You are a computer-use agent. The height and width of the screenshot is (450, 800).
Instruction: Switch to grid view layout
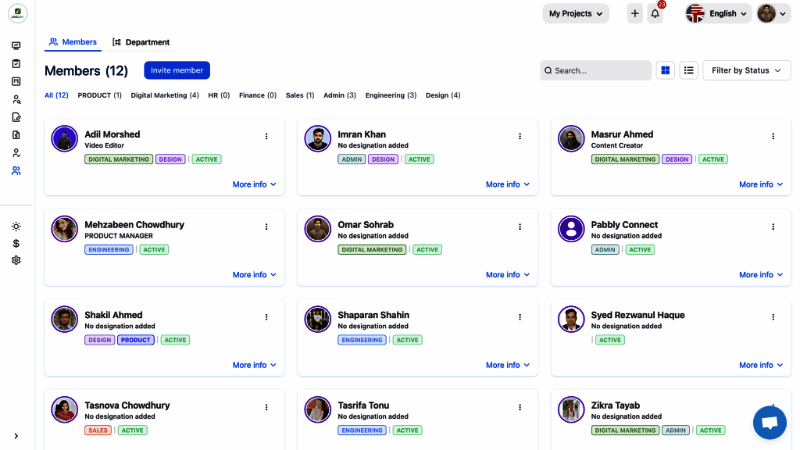point(666,70)
